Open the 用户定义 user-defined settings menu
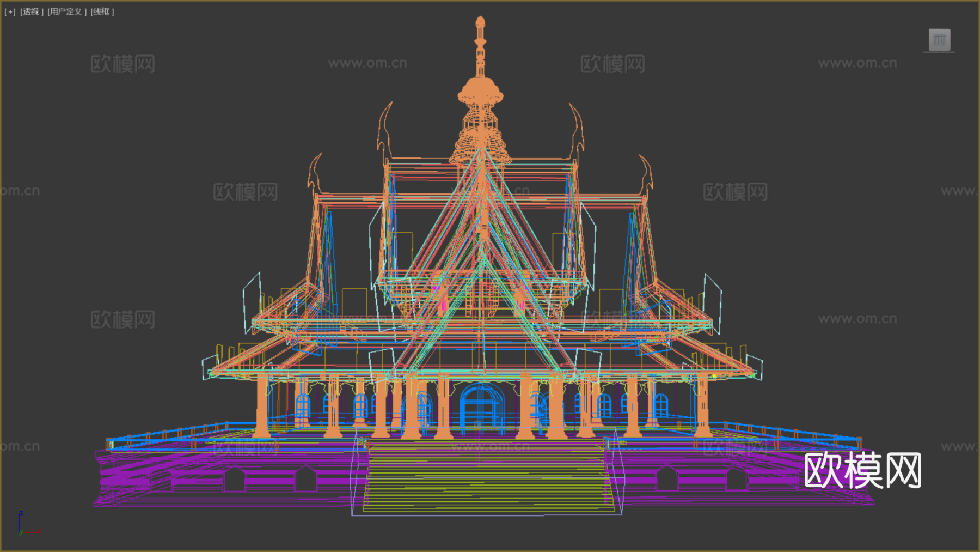980x552 pixels. [x=67, y=11]
